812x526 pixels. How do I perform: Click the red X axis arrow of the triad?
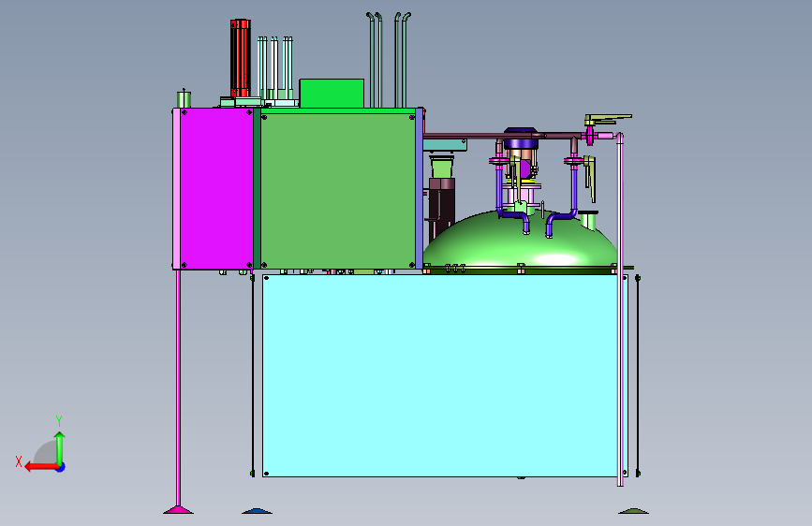[41, 467]
